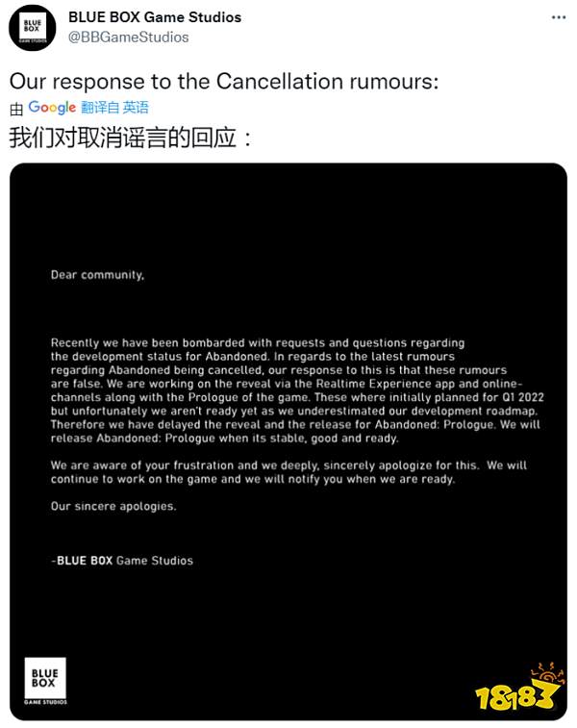Click the 'Dear community,' greeting in the image
Screen dimensions: 577x728
pos(98,275)
